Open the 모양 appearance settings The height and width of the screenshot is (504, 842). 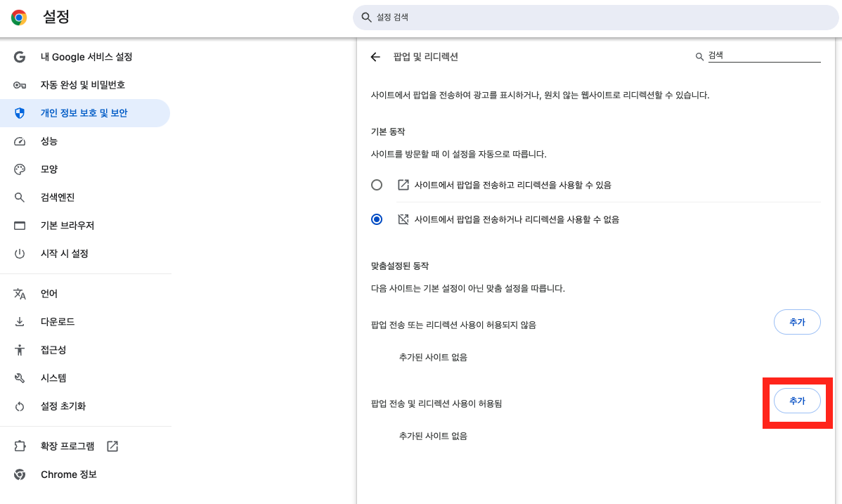tap(51, 169)
